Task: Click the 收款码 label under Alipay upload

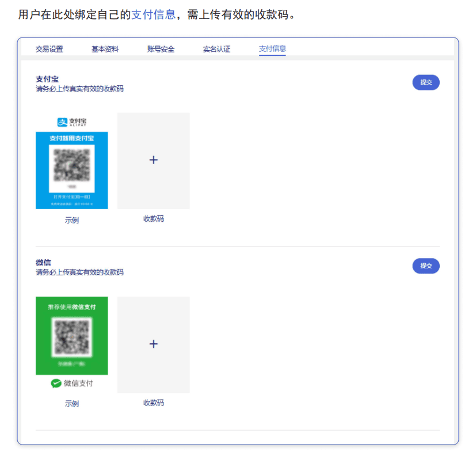Action: pos(154,219)
